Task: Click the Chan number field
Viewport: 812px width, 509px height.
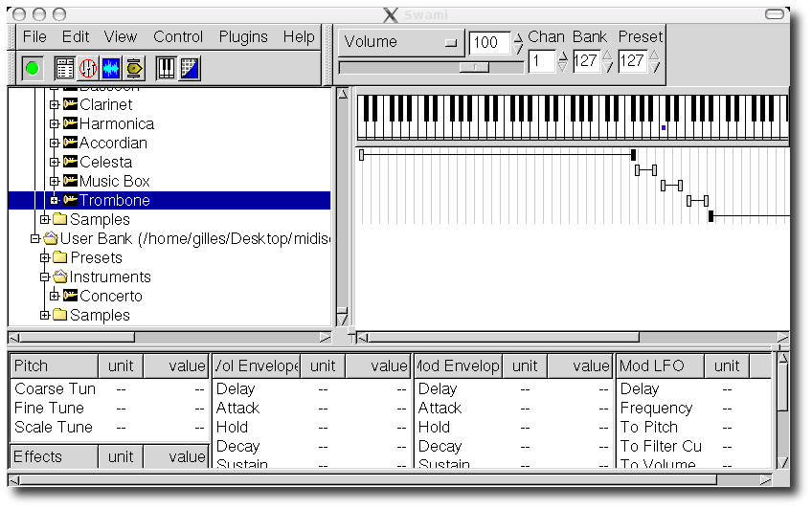Action: click(x=542, y=61)
